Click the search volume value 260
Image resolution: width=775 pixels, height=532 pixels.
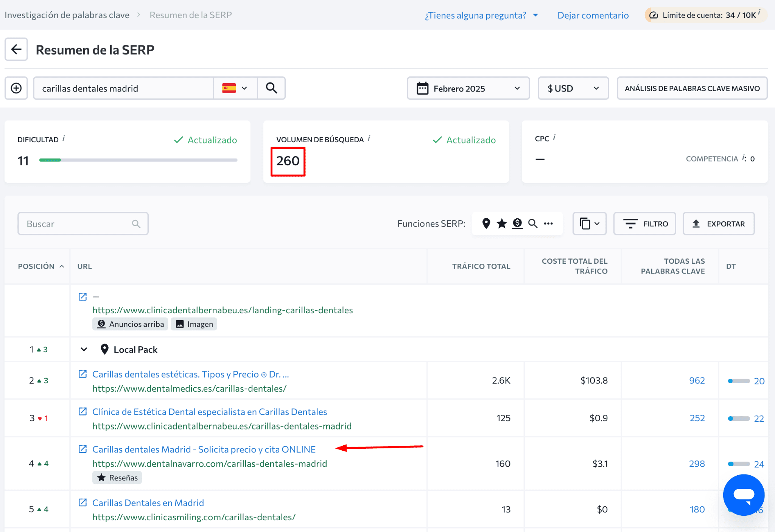coord(288,161)
